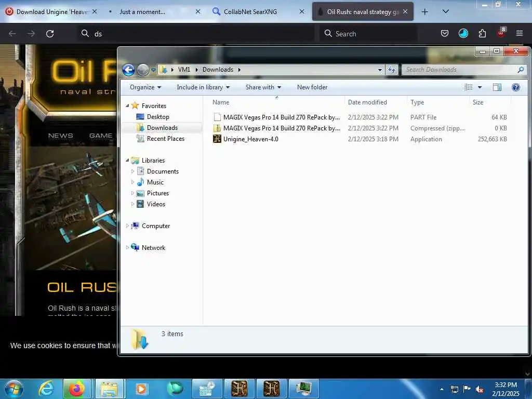532x399 pixels.
Task: Select the MAGIX Vegas Pro PART file
Action: pos(360,117)
